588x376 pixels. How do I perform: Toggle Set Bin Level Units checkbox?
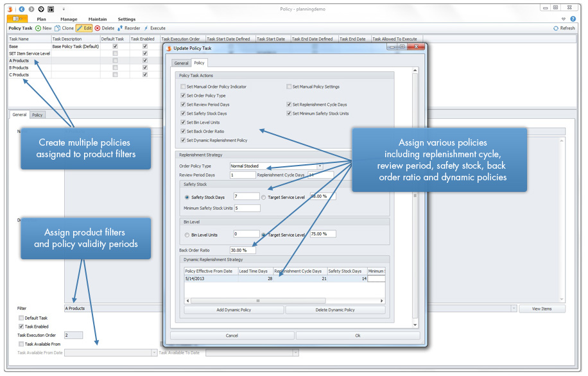(183, 122)
